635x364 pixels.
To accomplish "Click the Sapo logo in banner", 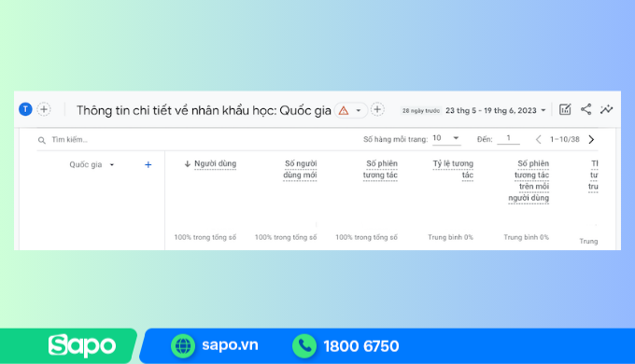I will 82,346.
